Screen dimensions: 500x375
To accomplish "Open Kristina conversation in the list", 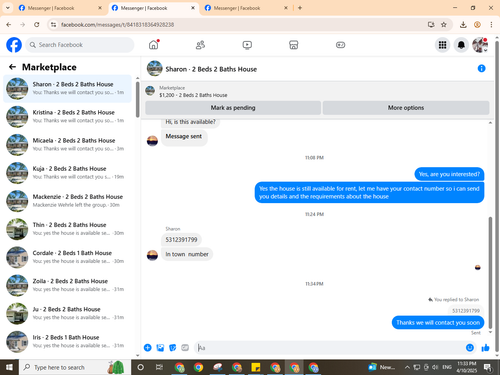I will coord(68,116).
